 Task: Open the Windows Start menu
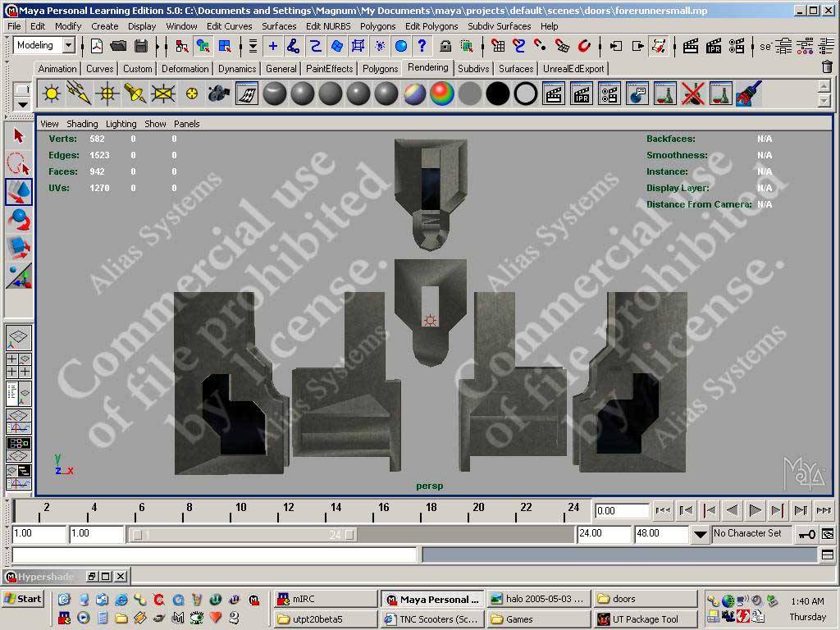click(x=22, y=599)
